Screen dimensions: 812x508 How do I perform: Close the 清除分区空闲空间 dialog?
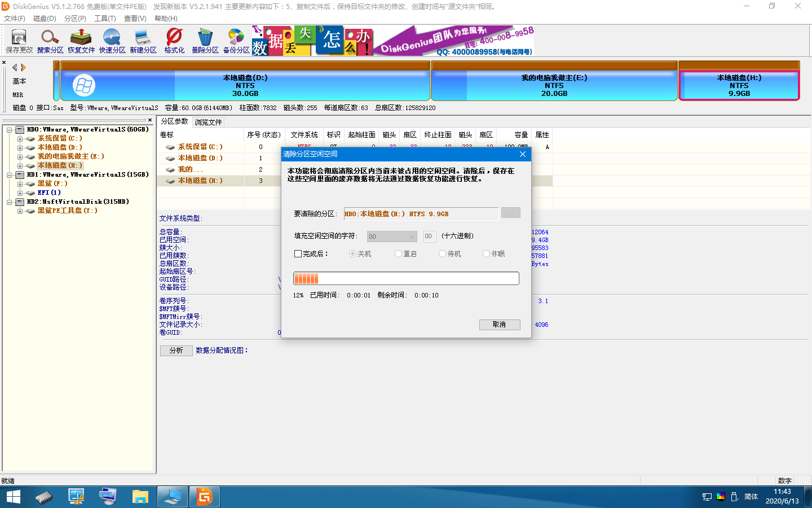click(523, 154)
